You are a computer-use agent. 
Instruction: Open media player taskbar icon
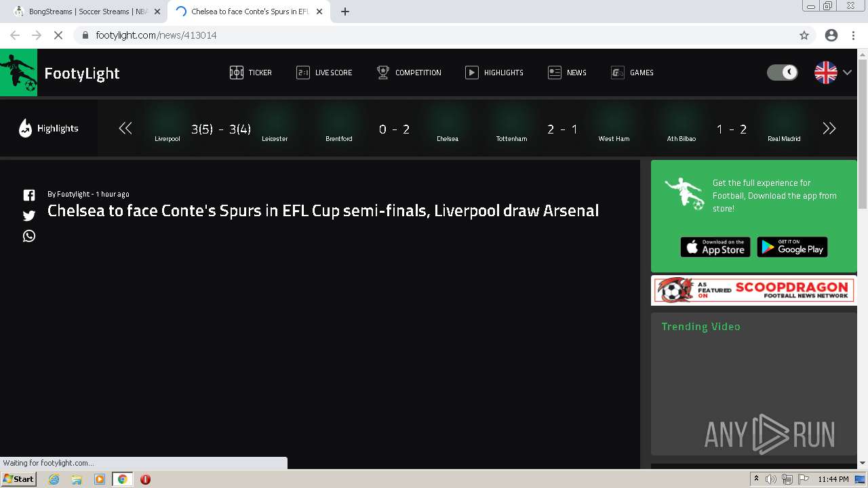(x=100, y=479)
